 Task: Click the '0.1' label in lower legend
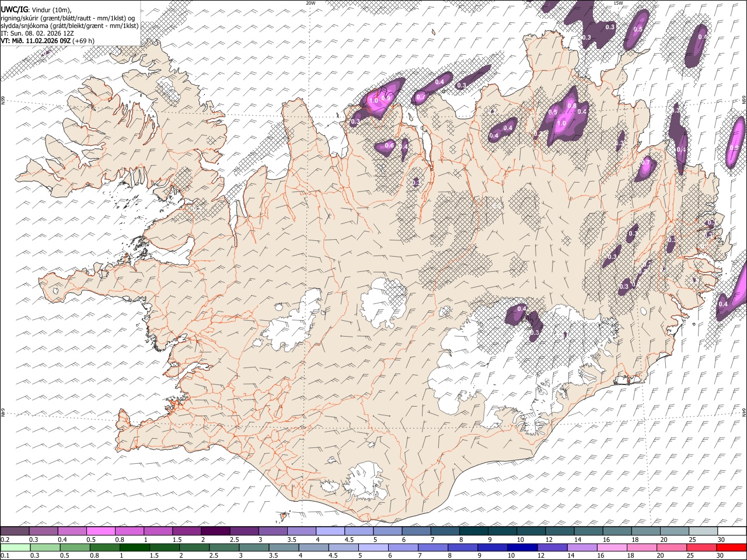[5, 555]
